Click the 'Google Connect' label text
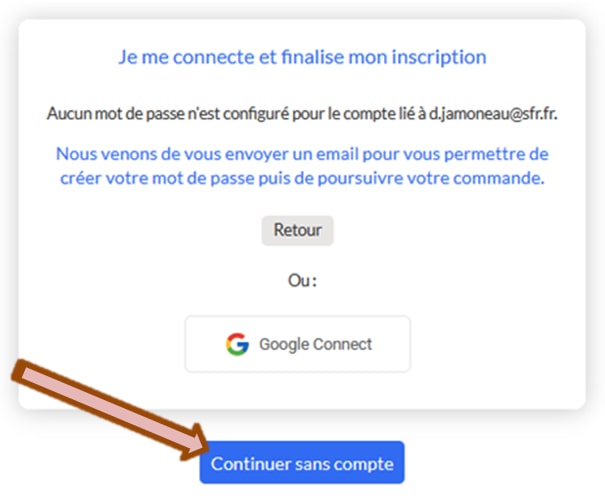The height and width of the screenshot is (498, 605). 315,344
